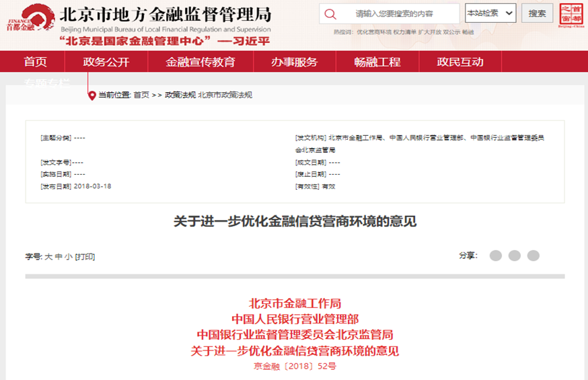Open the 本站检索 search scope dropdown
588x380 pixels.
coord(490,13)
